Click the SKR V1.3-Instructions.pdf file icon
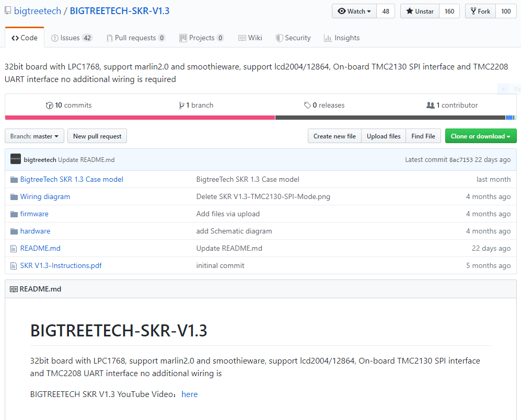This screenshot has height=420, width=521. pos(14,266)
